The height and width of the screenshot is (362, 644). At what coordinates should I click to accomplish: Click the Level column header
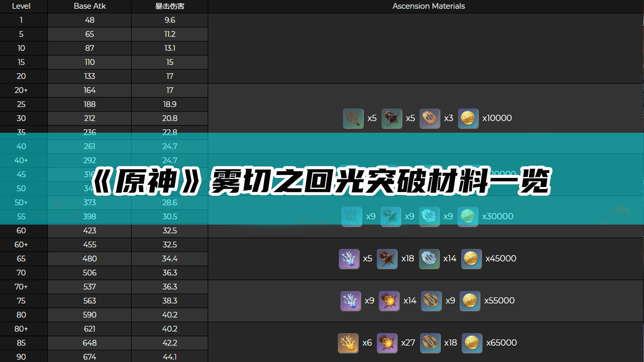pyautogui.click(x=21, y=6)
